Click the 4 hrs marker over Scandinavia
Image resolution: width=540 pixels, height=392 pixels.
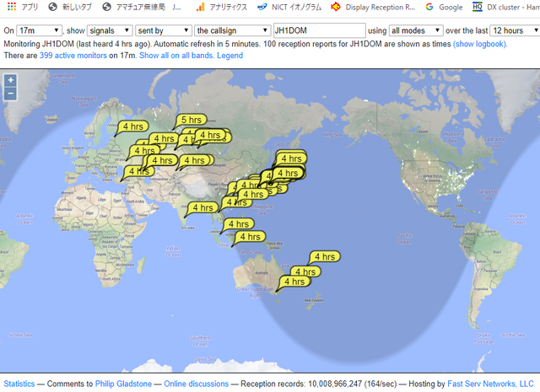click(x=133, y=126)
